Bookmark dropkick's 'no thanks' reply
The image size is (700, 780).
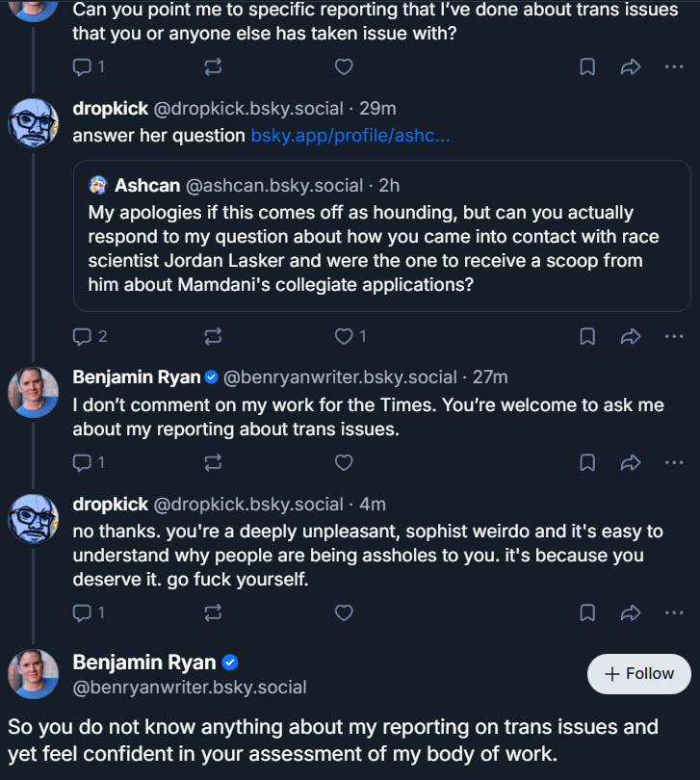tap(587, 612)
